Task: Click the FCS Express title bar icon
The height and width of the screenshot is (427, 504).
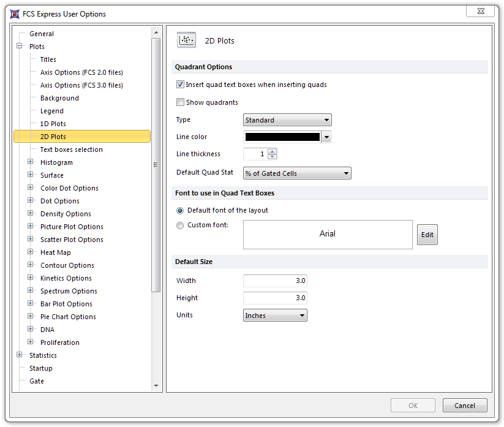Action: (x=14, y=13)
